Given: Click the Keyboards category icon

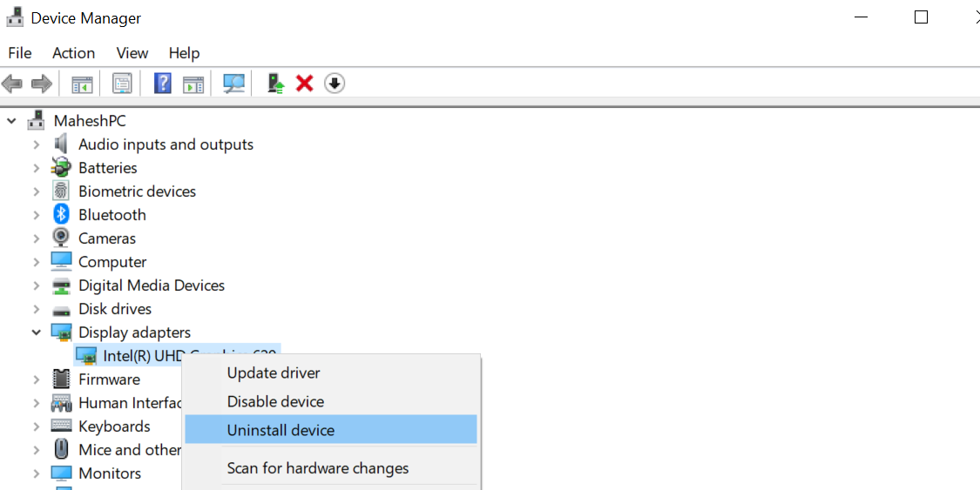Looking at the screenshot, I should click(x=61, y=426).
